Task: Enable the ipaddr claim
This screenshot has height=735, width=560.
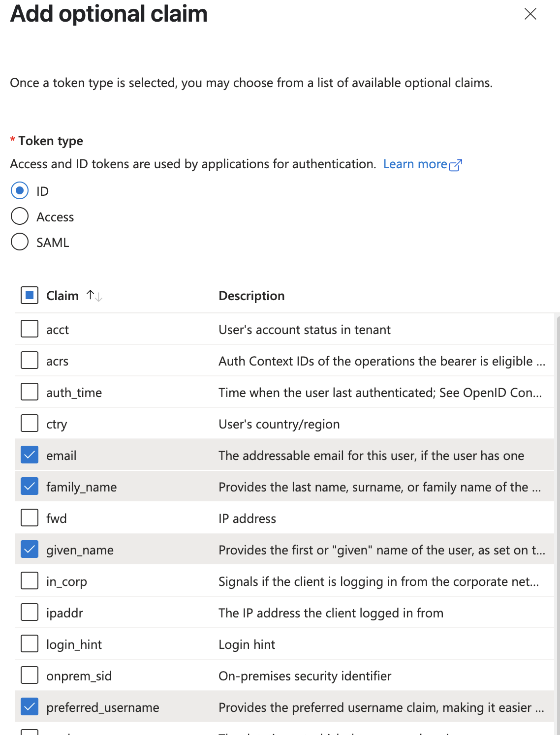Action: coord(29,612)
